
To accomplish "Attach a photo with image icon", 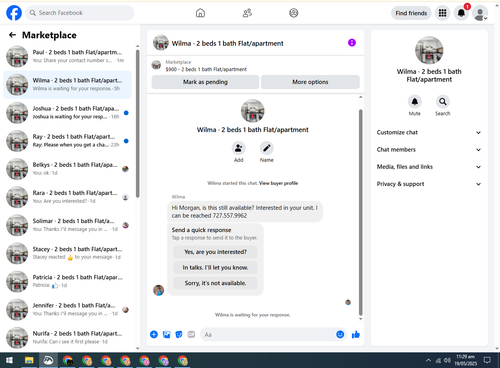I will pos(166,334).
